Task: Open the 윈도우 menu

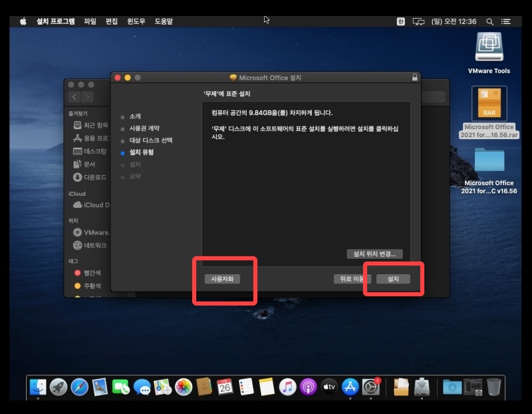Action: 136,21
